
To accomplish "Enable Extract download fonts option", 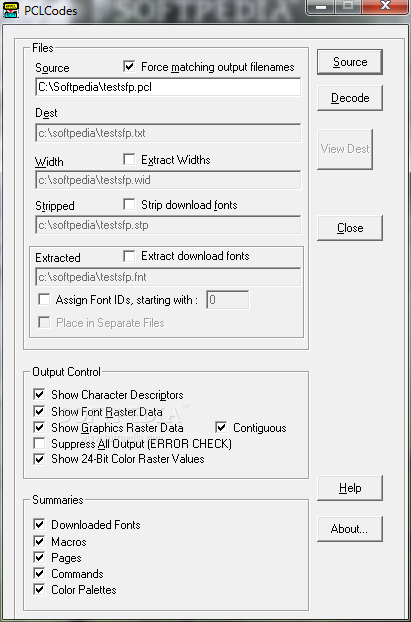I will click(x=129, y=256).
